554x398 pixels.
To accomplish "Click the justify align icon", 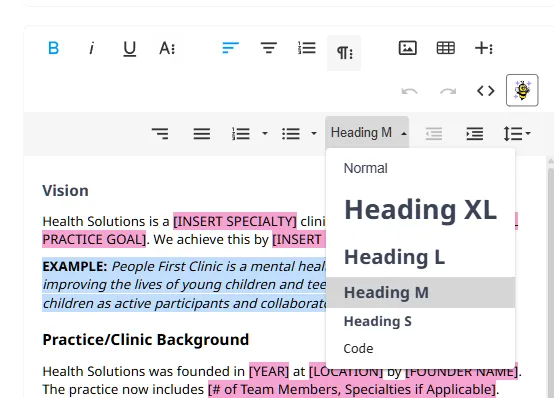I will coord(202,134).
